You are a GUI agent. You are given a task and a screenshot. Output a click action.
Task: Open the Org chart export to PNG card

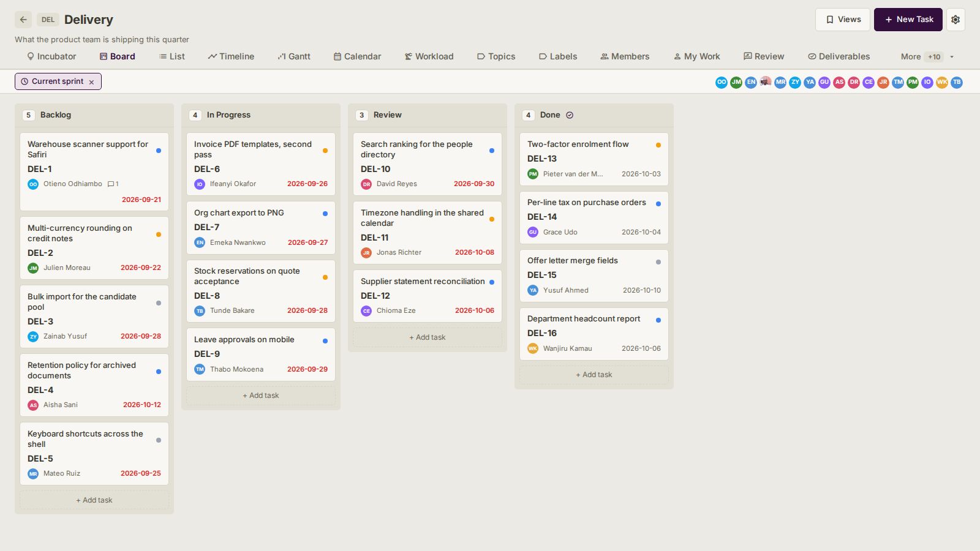(x=261, y=228)
